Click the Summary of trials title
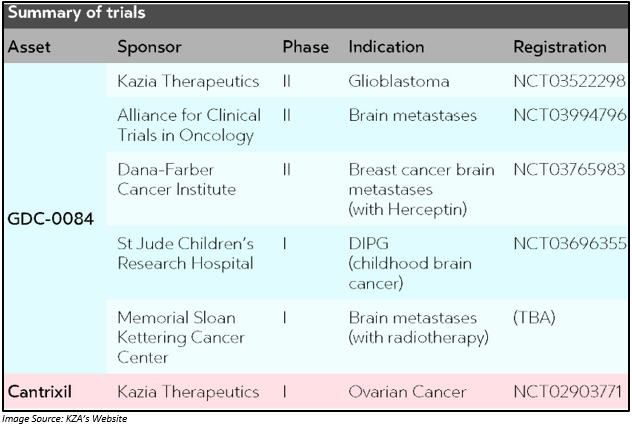632x426 pixels. [77, 12]
